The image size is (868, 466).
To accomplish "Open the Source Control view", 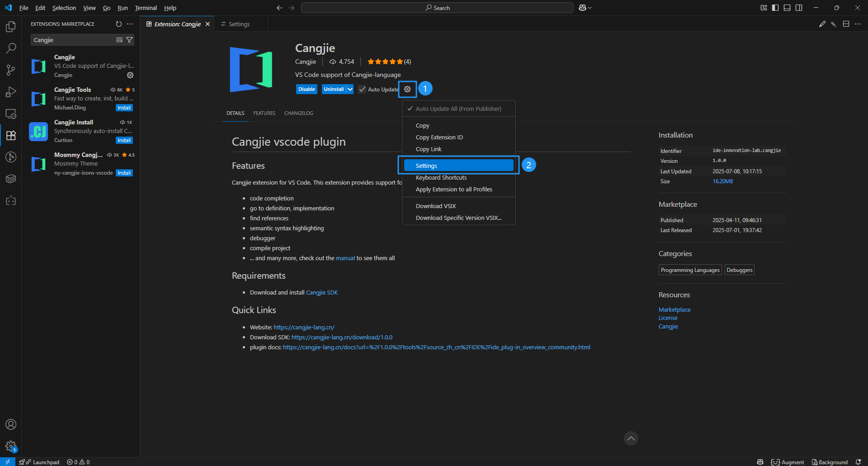I will coord(11,70).
